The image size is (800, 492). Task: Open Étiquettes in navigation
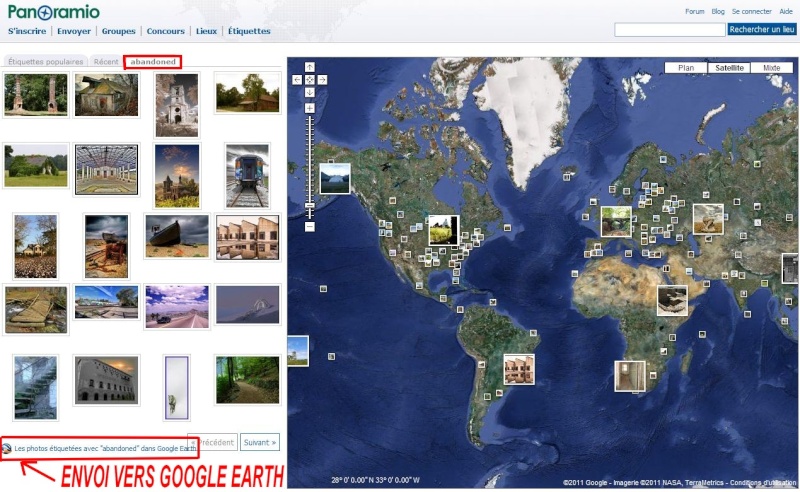tap(249, 31)
